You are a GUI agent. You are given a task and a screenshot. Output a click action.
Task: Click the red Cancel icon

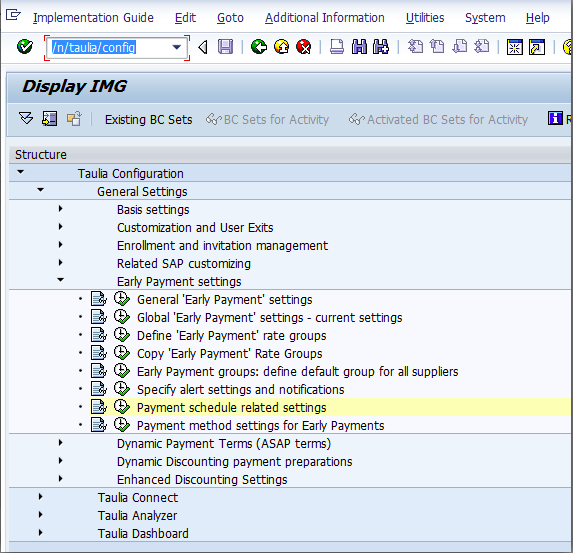304,47
